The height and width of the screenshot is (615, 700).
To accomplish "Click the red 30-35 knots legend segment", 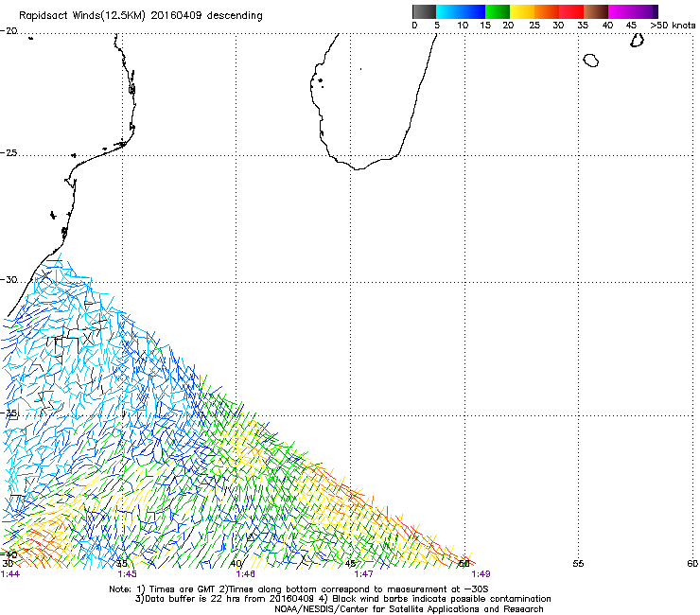I will (x=571, y=11).
